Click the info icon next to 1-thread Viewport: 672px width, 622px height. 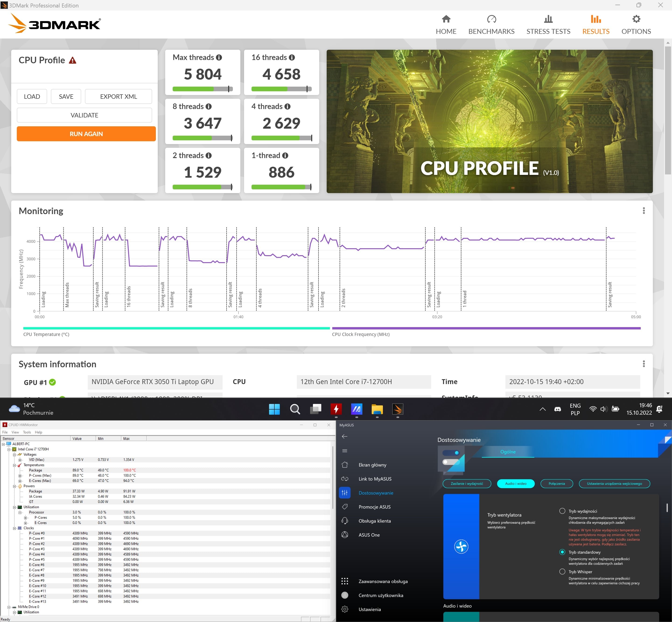click(285, 155)
